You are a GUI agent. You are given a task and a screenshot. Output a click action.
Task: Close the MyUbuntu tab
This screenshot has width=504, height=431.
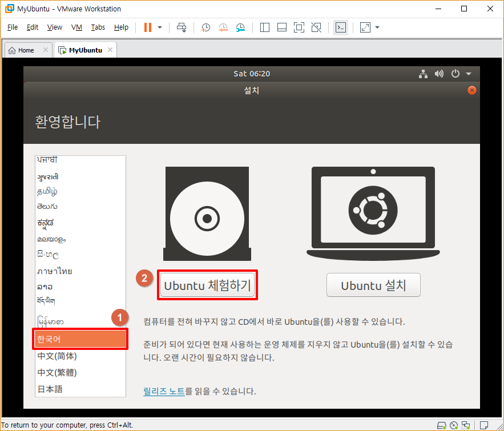pyautogui.click(x=110, y=50)
